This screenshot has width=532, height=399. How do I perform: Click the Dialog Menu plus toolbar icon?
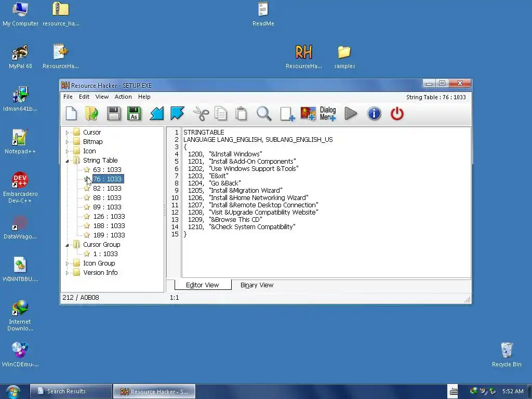[328, 113]
